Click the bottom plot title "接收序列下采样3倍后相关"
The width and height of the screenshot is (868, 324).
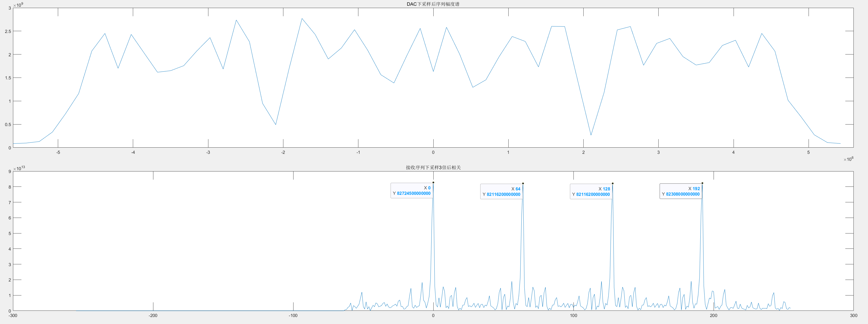click(433, 167)
